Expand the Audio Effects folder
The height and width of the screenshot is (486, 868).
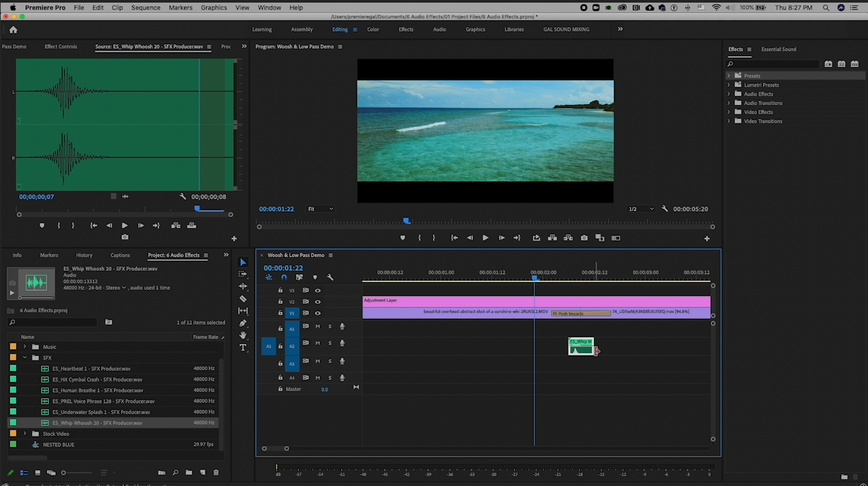[x=729, y=94]
